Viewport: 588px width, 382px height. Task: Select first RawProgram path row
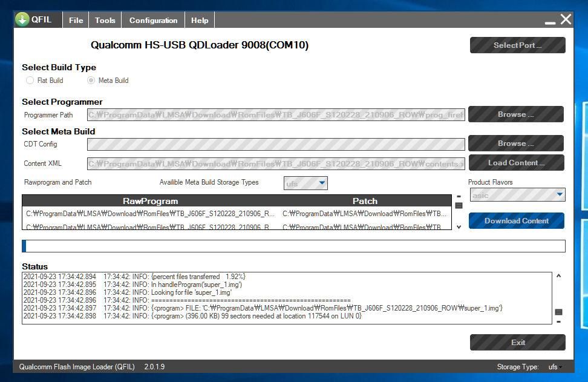tap(151, 214)
